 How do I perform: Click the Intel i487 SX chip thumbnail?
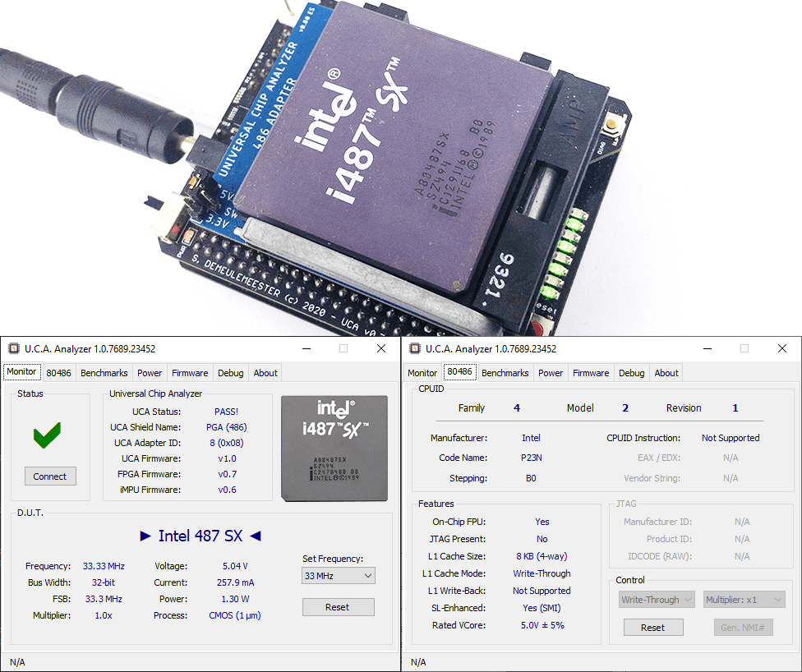334,449
